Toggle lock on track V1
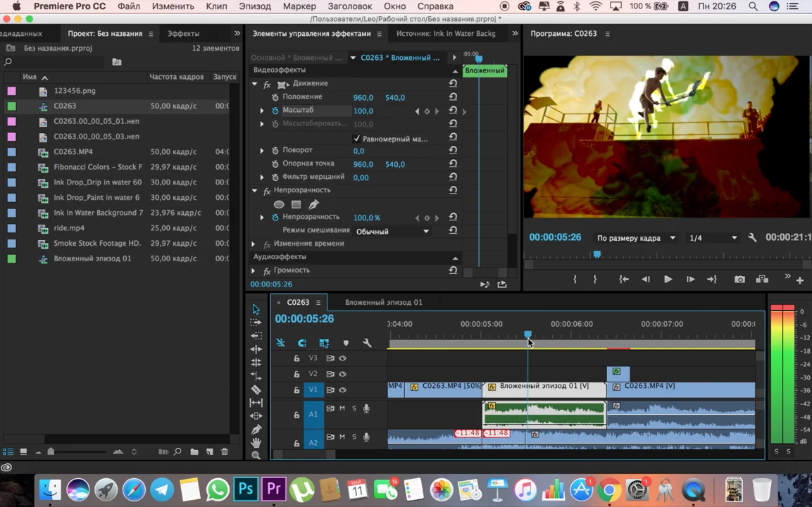Image resolution: width=812 pixels, height=507 pixels. click(296, 390)
